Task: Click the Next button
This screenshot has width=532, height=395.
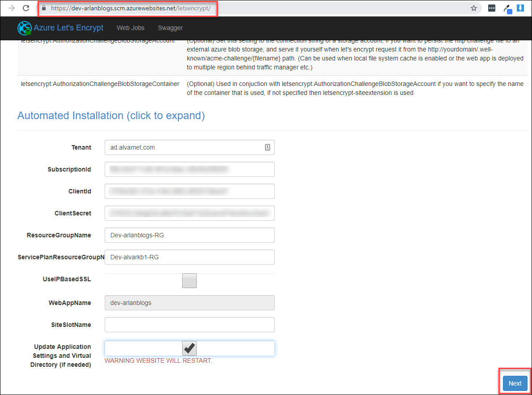Action: click(x=515, y=383)
